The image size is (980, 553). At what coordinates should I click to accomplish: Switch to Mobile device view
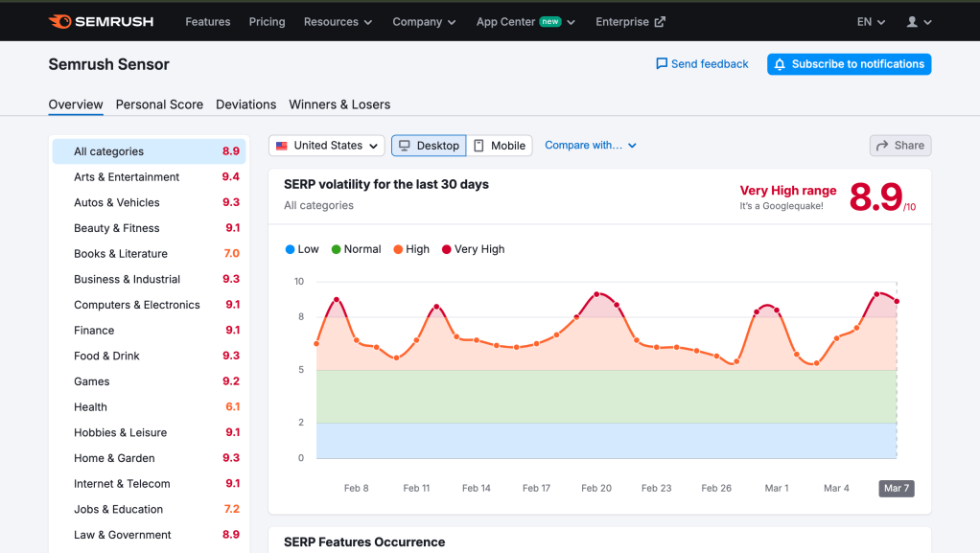tap(500, 146)
